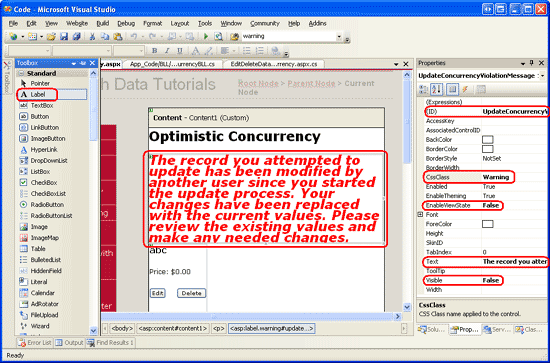Collapse the Standard toolbox group
This screenshot has height=363, width=550.
tap(21, 73)
